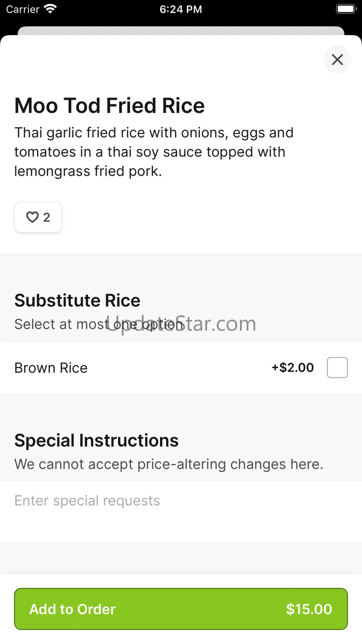Tap the Carrier label in status bar
This screenshot has width=362, height=644.
pos(22,9)
